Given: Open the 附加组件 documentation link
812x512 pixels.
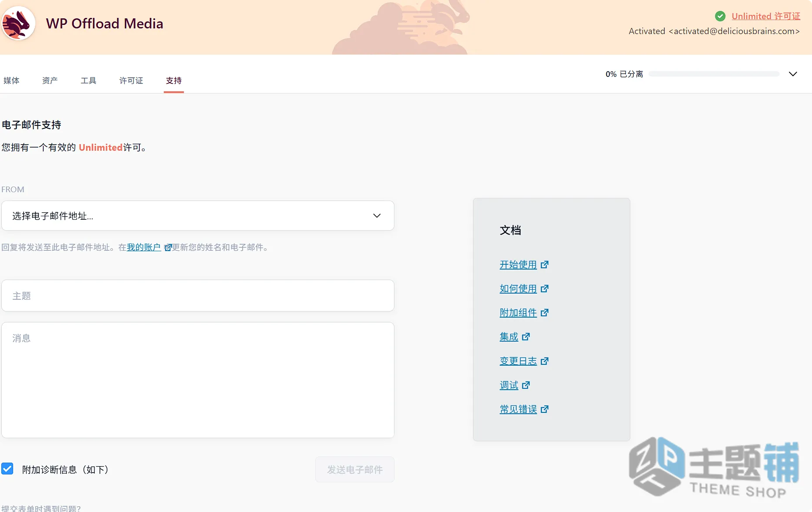Looking at the screenshot, I should point(518,312).
